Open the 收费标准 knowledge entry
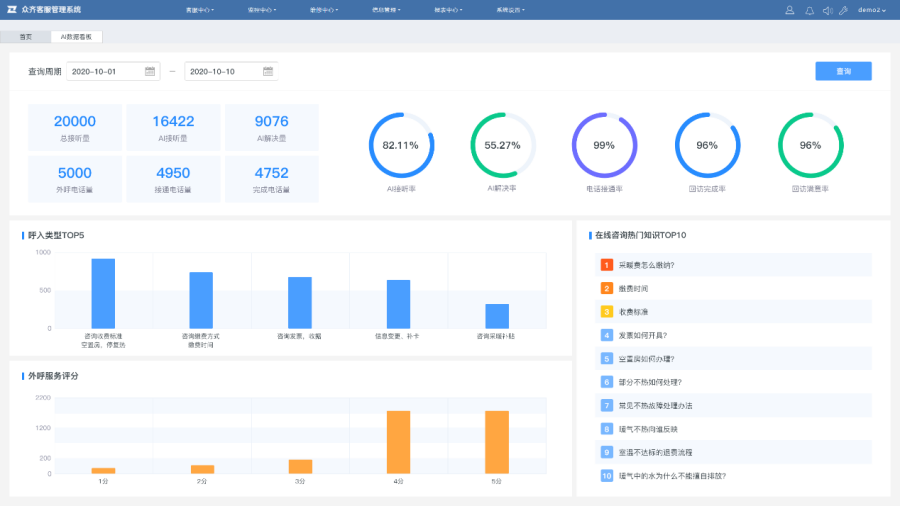Image resolution: width=900 pixels, height=506 pixels. pos(734,312)
